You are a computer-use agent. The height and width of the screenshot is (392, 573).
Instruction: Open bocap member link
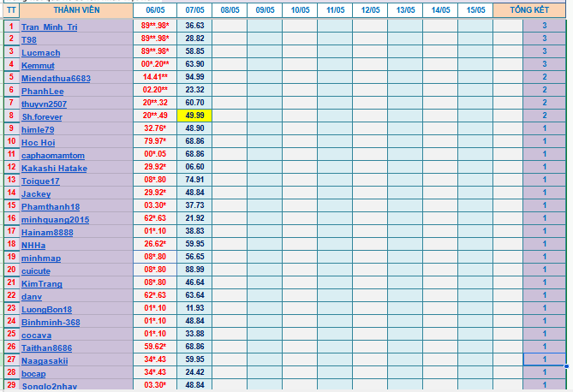coord(33,374)
